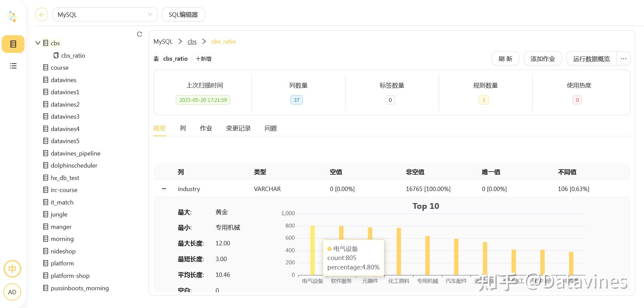Image resolution: width=644 pixels, height=308 pixels.
Task: Click the 电气设备 bar in chart
Action: pos(313,250)
